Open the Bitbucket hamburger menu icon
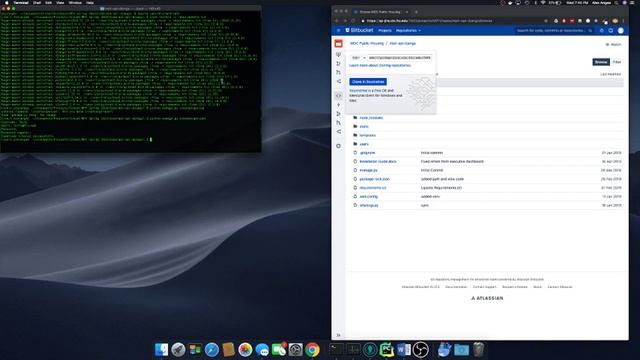Image resolution: width=640 pixels, height=360 pixels. point(338,30)
